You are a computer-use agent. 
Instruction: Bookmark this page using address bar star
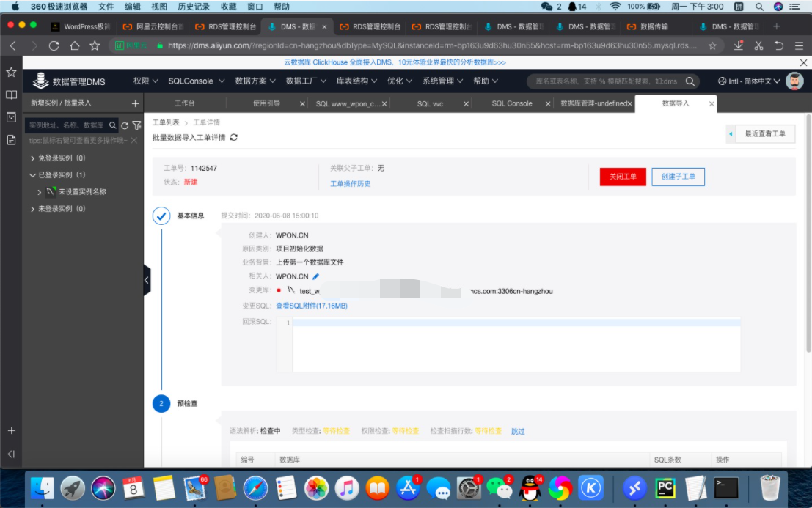tap(712, 45)
